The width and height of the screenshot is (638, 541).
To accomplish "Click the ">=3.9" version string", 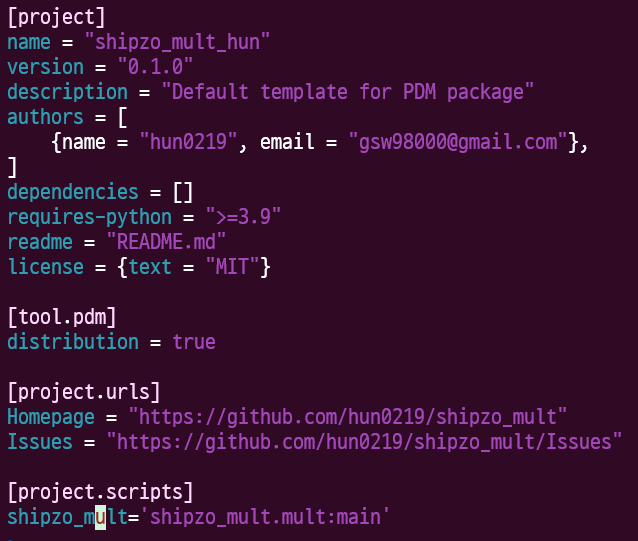I will click(243, 217).
